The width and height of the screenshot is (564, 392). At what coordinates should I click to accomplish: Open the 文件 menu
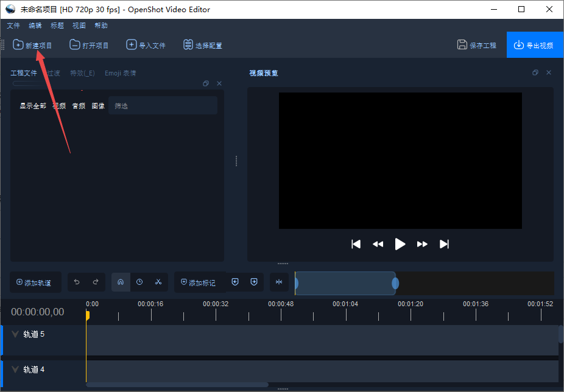[13, 26]
